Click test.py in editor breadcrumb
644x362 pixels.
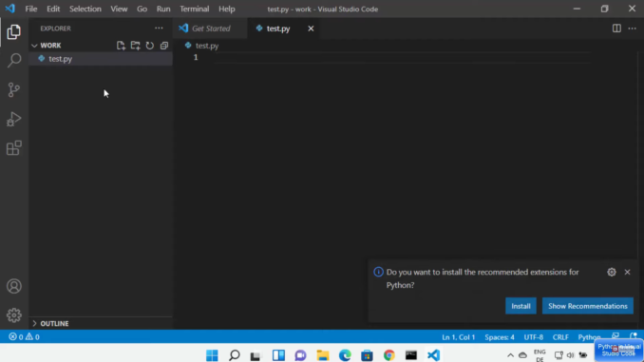[206, 46]
